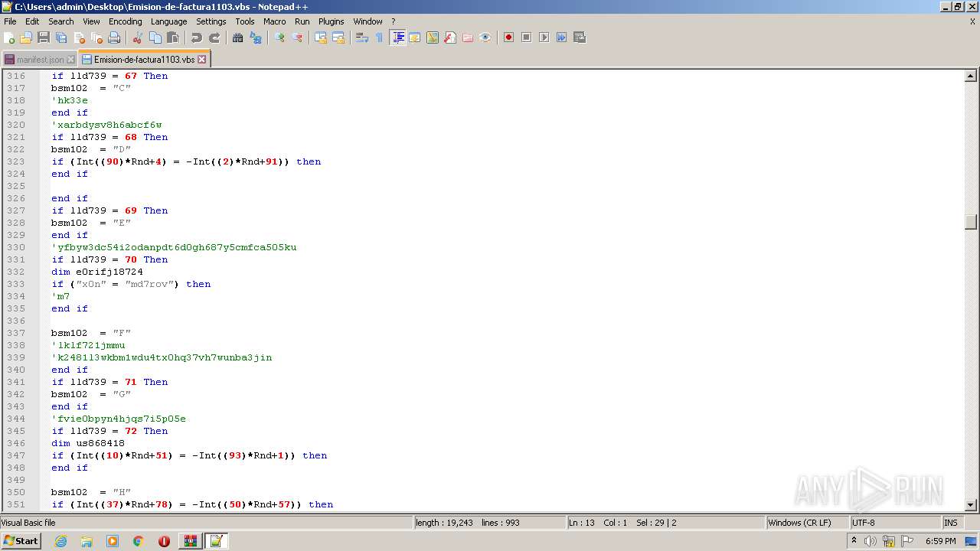
Task: Show the Document Map panel
Action: point(432,37)
